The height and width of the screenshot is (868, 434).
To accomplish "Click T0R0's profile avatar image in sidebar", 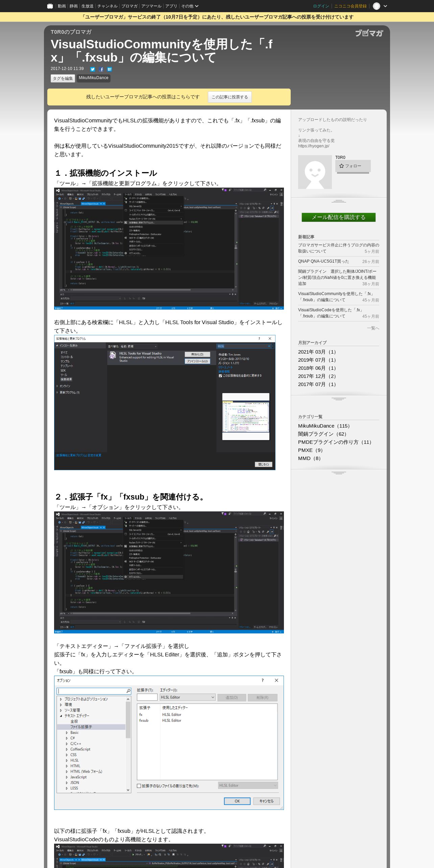I will [315, 172].
